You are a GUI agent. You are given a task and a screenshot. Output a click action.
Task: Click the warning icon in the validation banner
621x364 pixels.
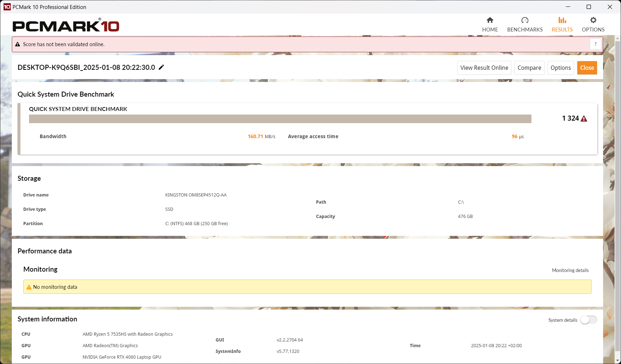18,44
